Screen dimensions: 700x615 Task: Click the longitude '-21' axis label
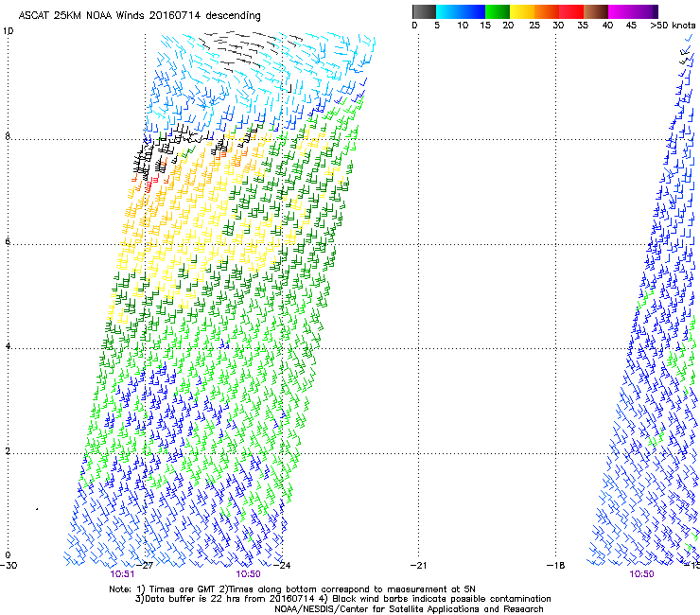click(419, 566)
